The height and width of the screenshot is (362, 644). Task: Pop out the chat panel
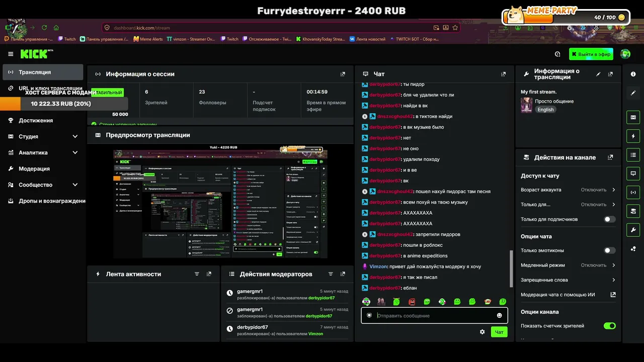click(x=503, y=74)
